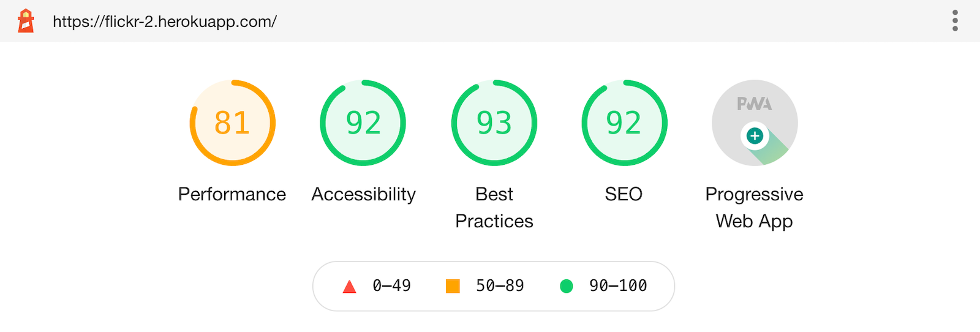The height and width of the screenshot is (332, 980).
Task: Click the green plus badge on PWA
Action: point(755,136)
